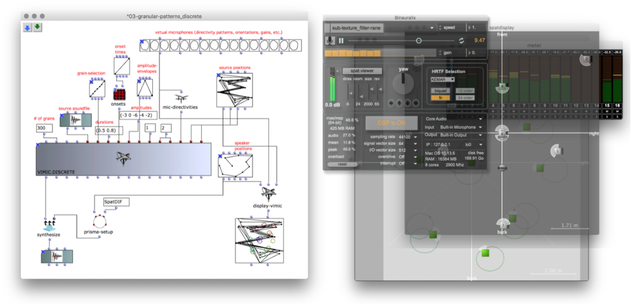
Task: Select source marker 2 in spatdisplay
Action: [586, 59]
